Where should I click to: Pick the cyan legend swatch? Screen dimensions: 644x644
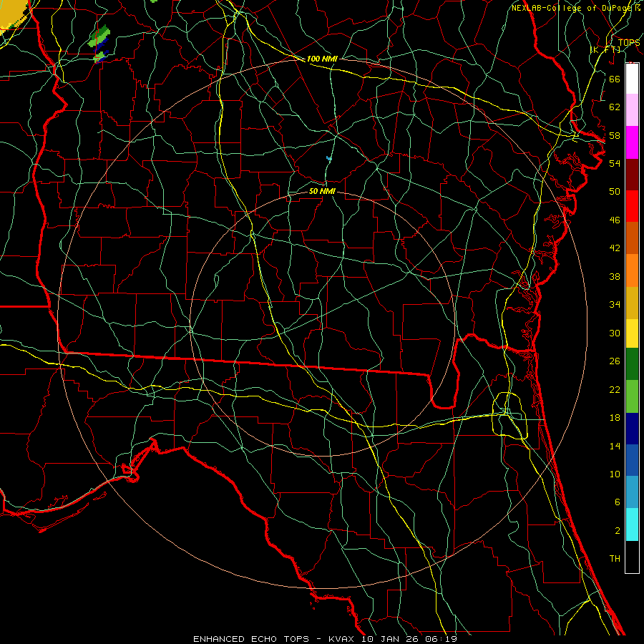[632, 525]
